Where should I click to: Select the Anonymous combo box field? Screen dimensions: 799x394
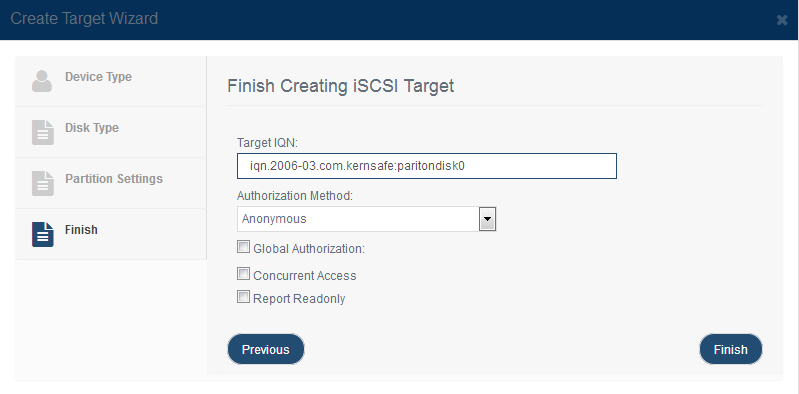click(x=366, y=219)
